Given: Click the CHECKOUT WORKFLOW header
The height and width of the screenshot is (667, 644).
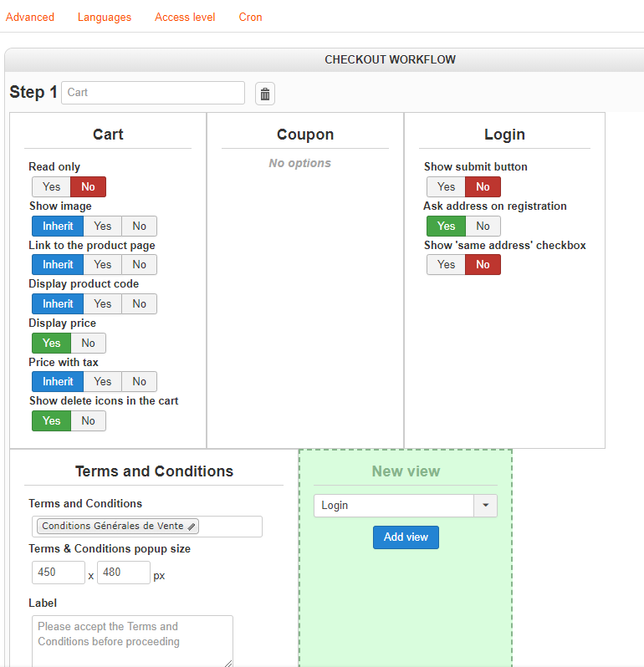Looking at the screenshot, I should (x=390, y=59).
